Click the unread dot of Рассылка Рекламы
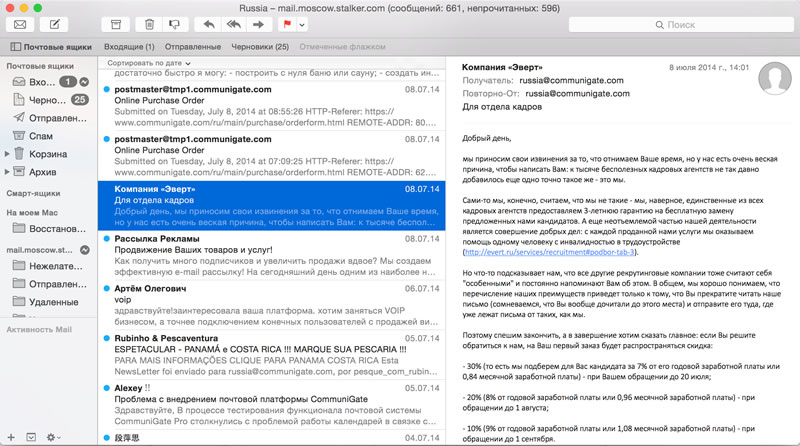The height and width of the screenshot is (446, 800). tap(107, 238)
